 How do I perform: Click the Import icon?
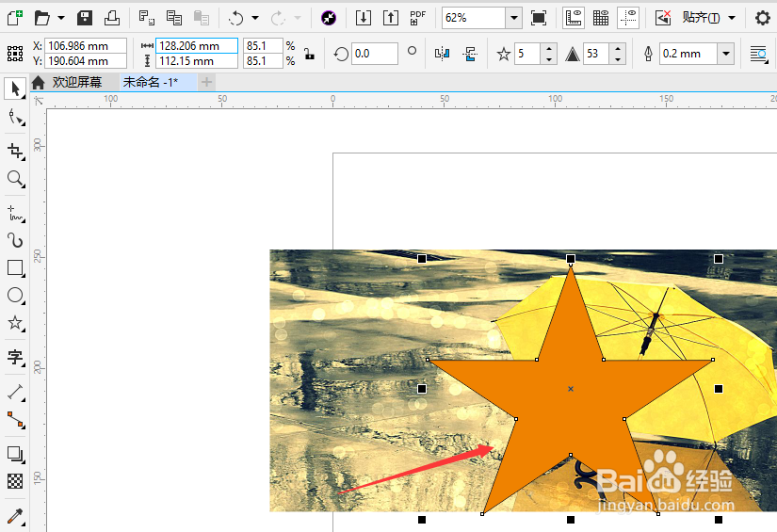tap(364, 18)
